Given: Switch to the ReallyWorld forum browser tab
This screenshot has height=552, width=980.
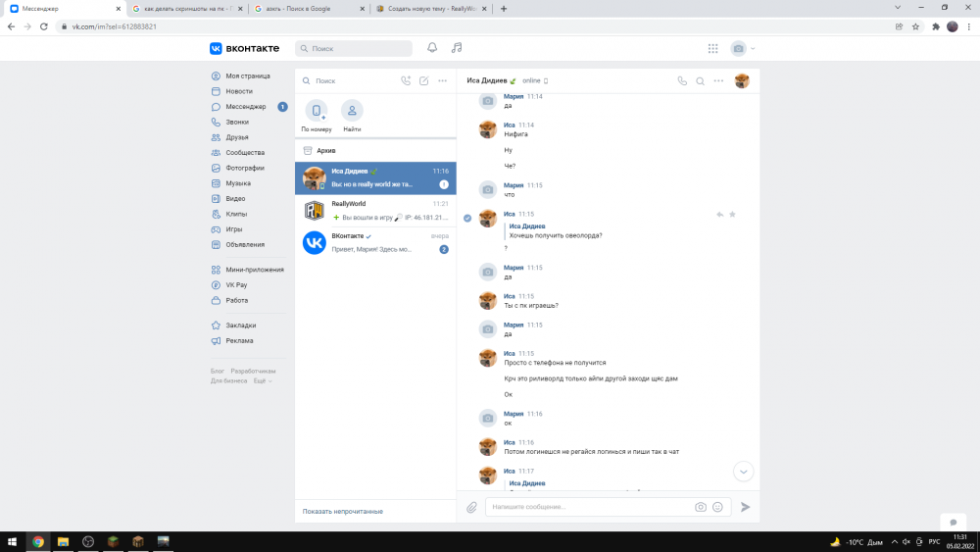Looking at the screenshot, I should (431, 9).
